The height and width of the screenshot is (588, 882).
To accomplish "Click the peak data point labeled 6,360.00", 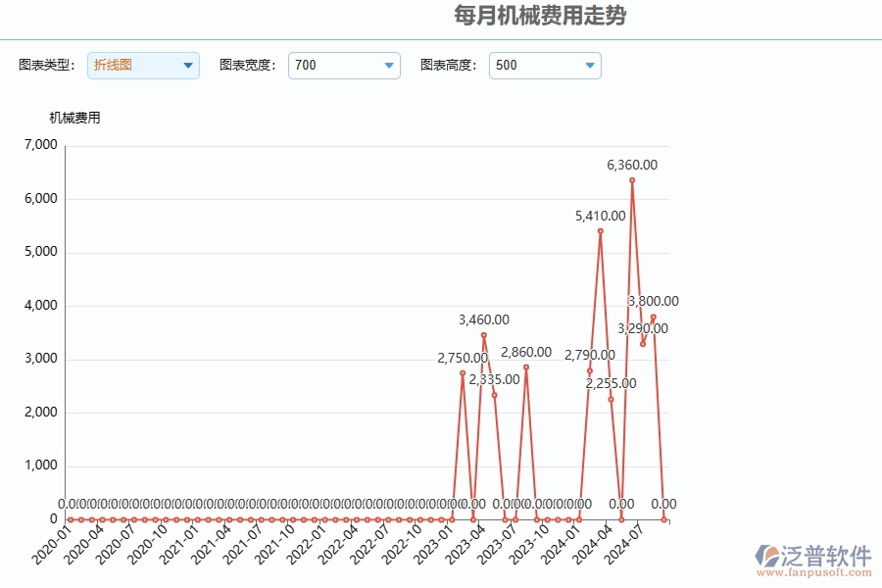I will coord(631,179).
